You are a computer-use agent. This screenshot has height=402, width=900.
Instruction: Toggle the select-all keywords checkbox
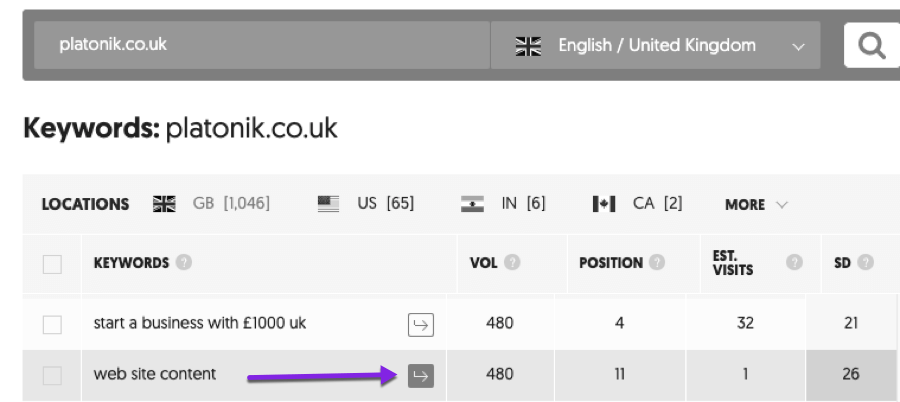(x=52, y=264)
